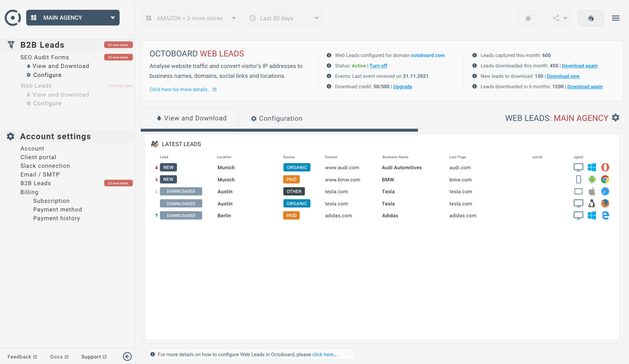Viewport: 629px width, 364px height.
Task: Click the Octoboard logo icon
Action: point(13,18)
